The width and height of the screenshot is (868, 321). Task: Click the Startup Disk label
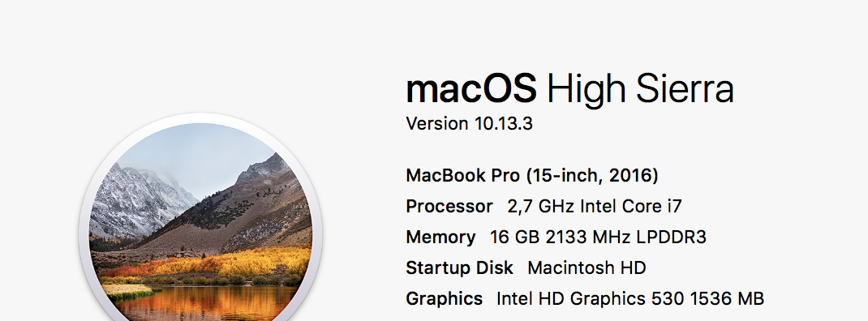[459, 268]
